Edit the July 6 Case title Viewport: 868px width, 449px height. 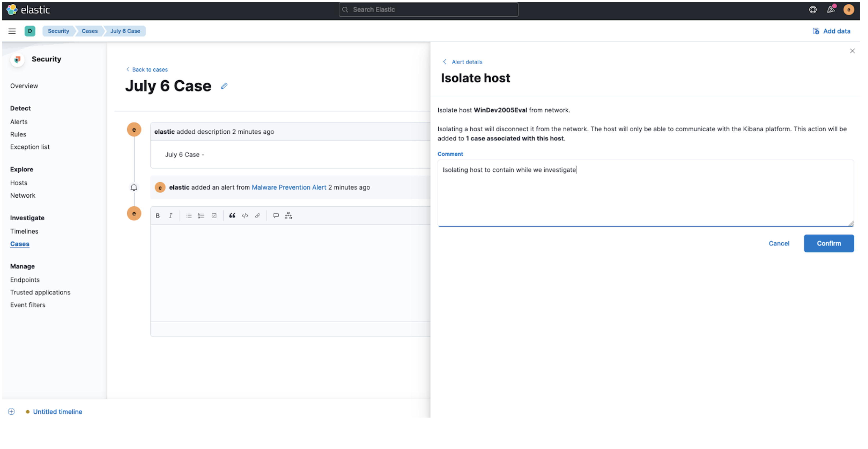[x=224, y=86]
